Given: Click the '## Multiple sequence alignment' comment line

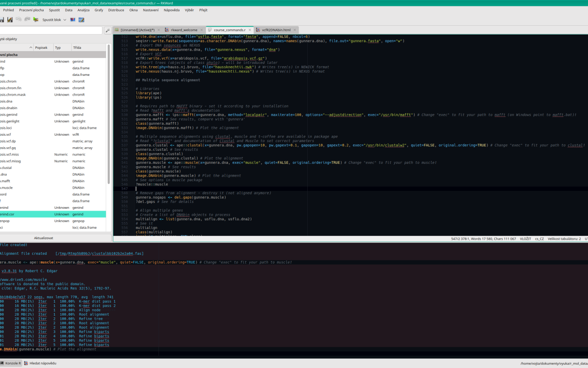Looking at the screenshot, I should pos(168,80).
